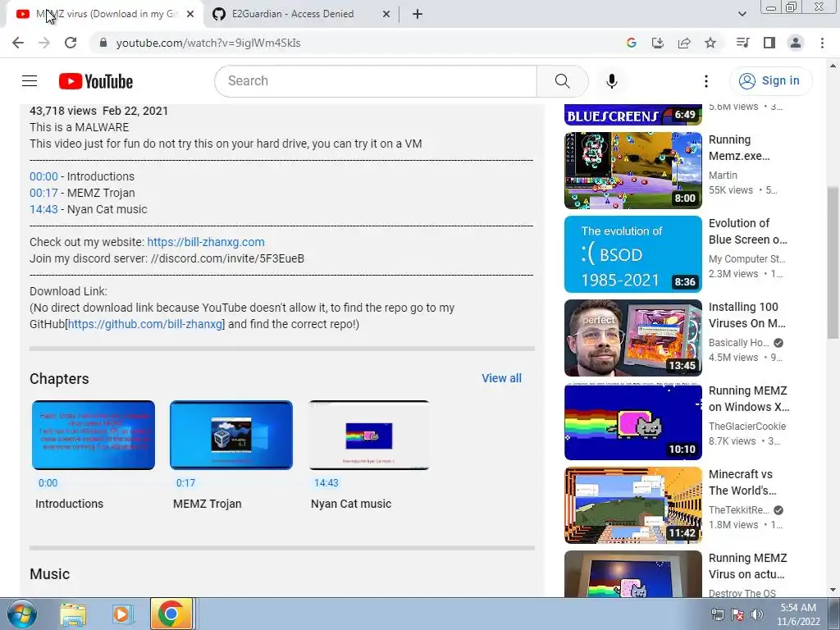
Task: Open the Bluescreens 6:49 video thumbnail
Action: pos(632,115)
